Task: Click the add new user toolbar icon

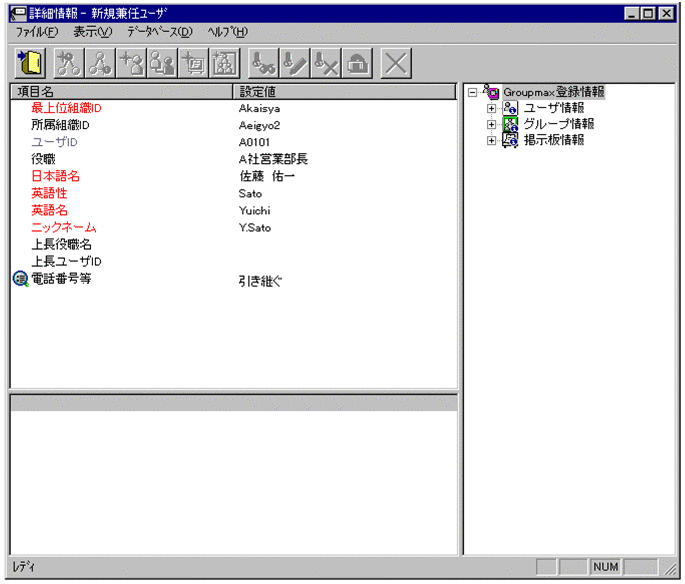Action: coord(131,63)
